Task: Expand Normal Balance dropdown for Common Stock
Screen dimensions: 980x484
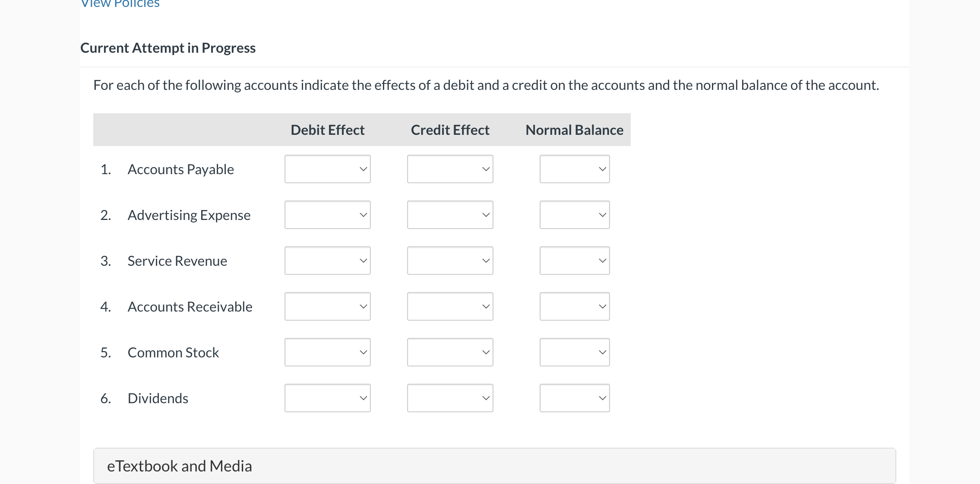Action: tap(574, 352)
